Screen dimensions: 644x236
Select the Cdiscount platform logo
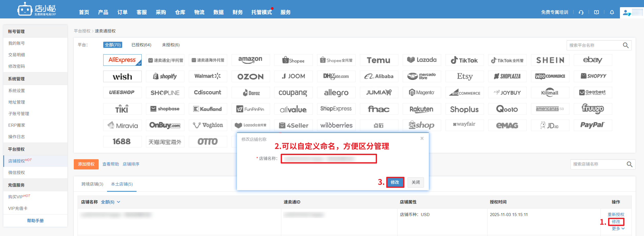pyautogui.click(x=208, y=93)
